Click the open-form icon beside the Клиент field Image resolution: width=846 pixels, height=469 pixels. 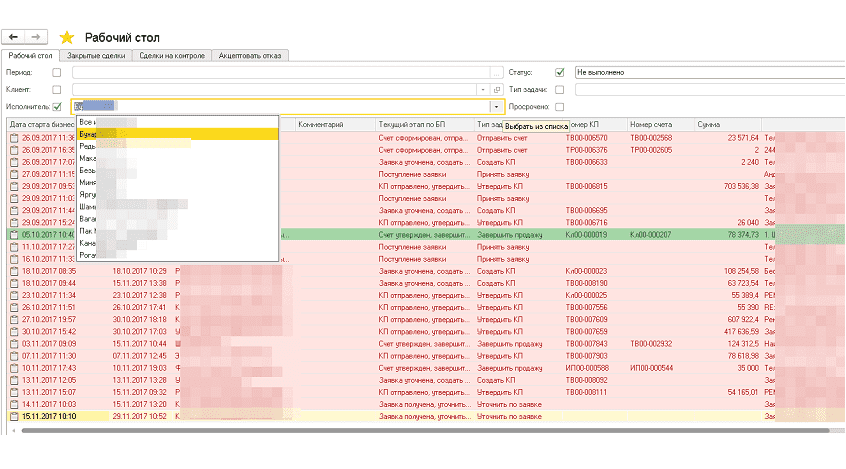tap(497, 90)
